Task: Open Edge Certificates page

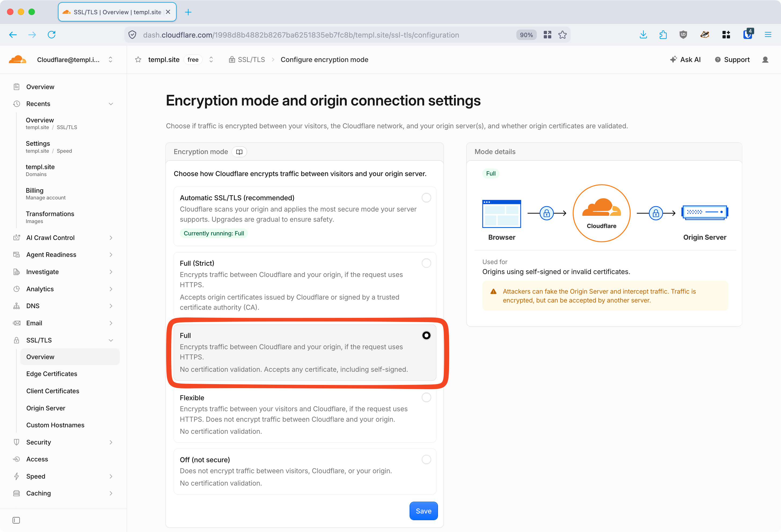Action: pos(52,374)
